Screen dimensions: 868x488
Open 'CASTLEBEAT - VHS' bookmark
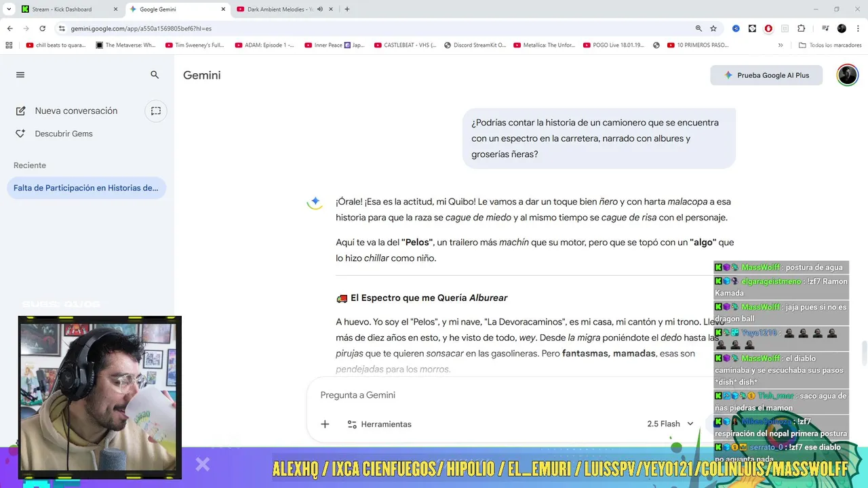click(404, 45)
